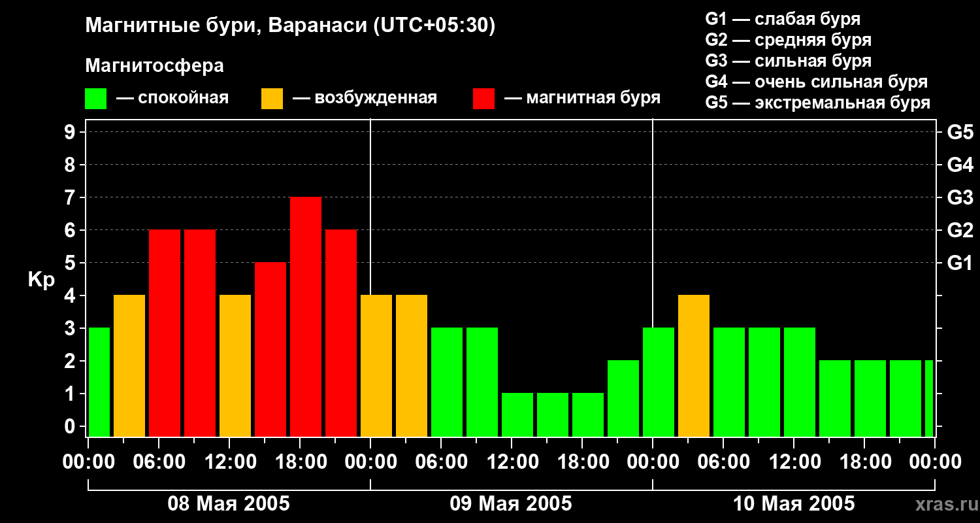Select the tallest red bar at Kp 7
This screenshot has height=523, width=980.
pyautogui.click(x=306, y=316)
